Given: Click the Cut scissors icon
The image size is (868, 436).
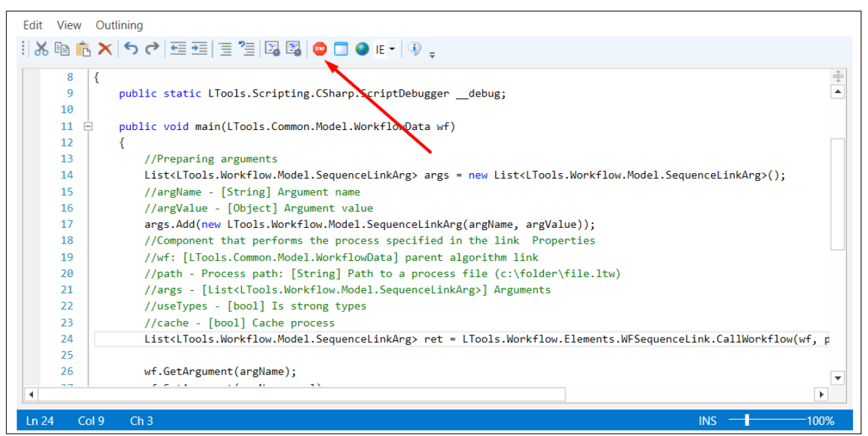Looking at the screenshot, I should point(42,49).
